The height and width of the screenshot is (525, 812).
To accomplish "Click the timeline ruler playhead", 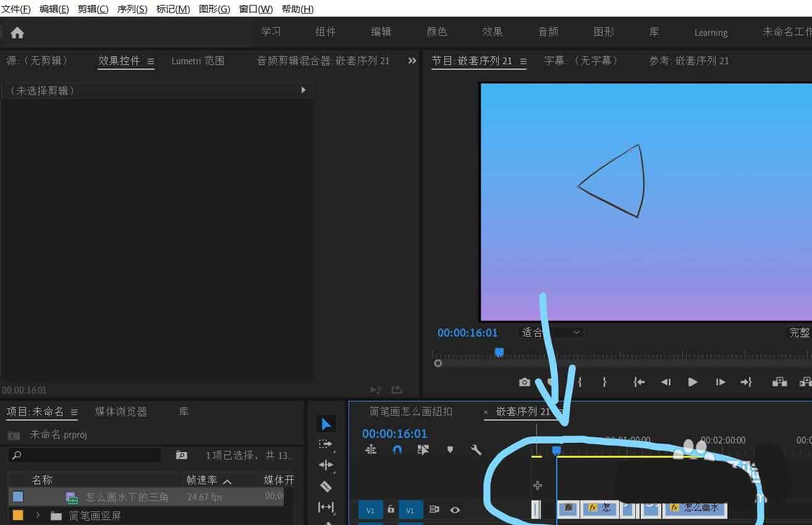I will click(x=556, y=451).
